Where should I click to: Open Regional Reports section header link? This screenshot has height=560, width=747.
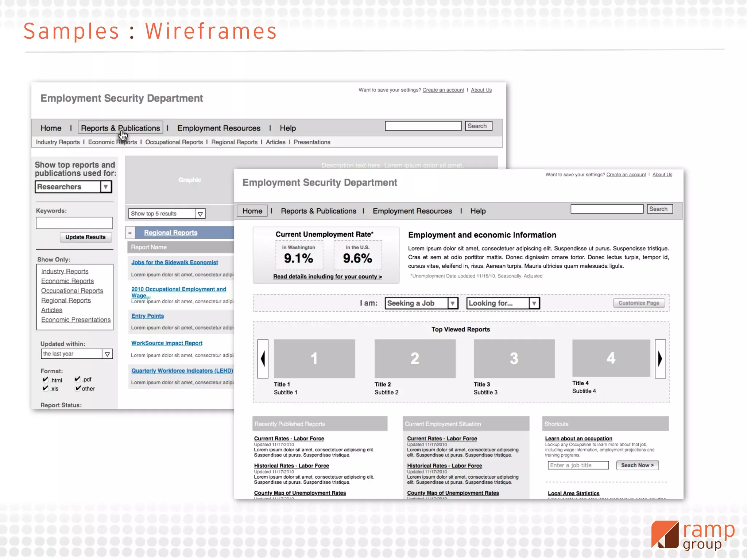[x=171, y=233]
